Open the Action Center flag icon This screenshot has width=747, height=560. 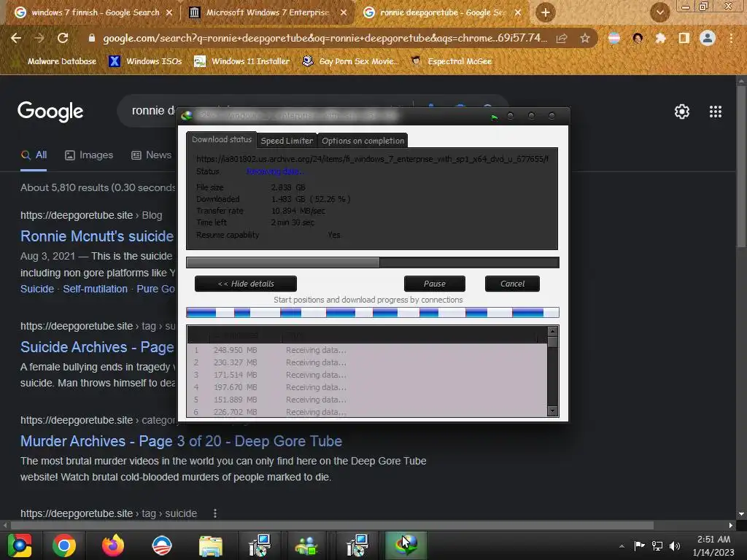click(x=639, y=545)
